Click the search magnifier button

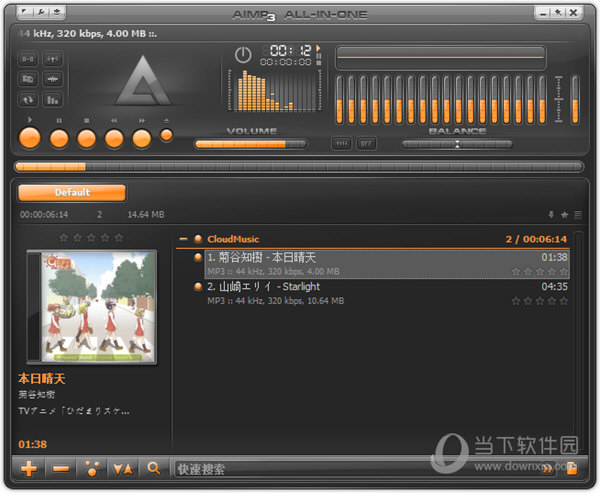pyautogui.click(x=153, y=469)
